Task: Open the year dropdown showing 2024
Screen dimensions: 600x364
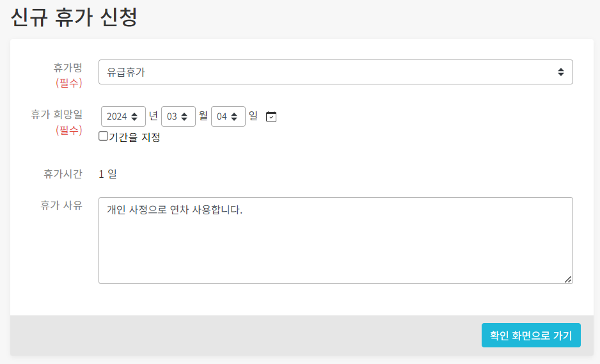Action: [123, 116]
